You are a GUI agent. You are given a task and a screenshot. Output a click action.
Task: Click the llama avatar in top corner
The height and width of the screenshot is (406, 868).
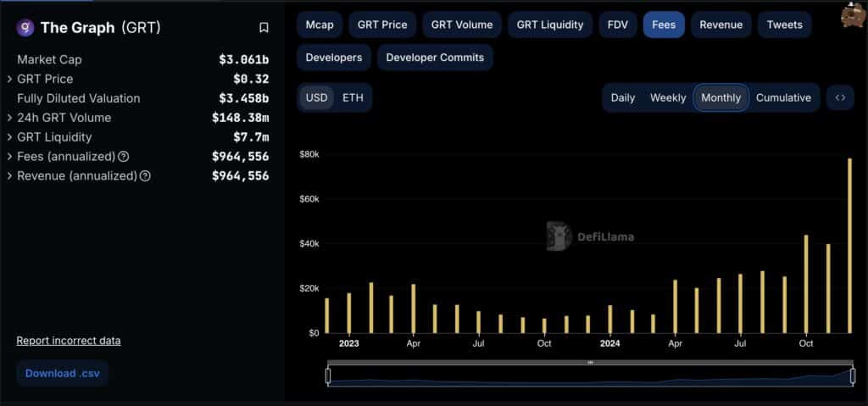(854, 15)
